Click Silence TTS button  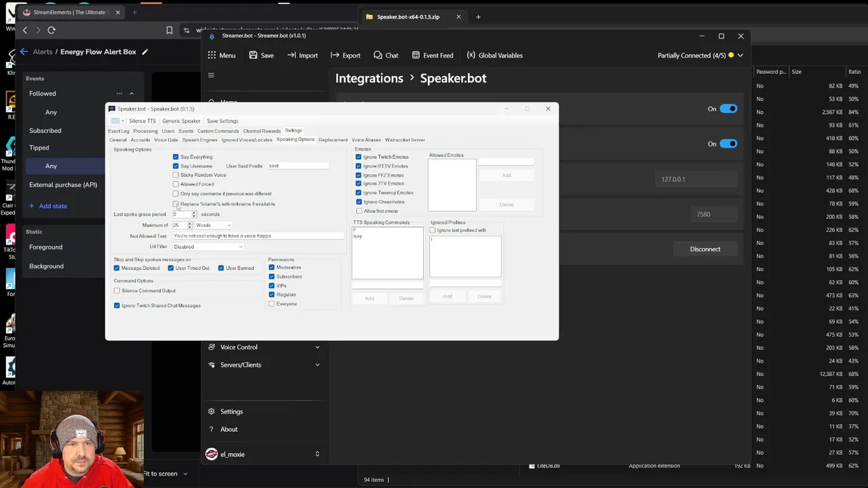(x=142, y=121)
